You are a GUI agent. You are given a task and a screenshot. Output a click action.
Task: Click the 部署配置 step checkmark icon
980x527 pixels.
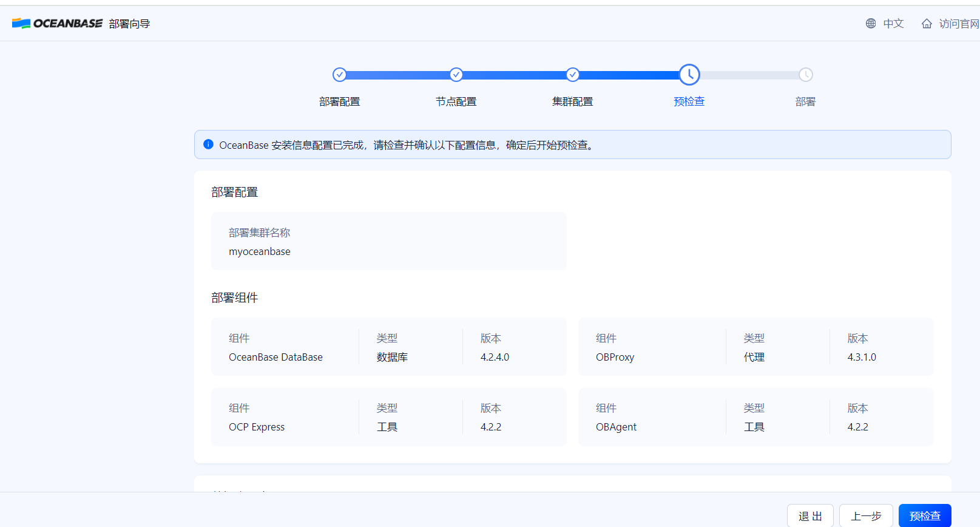[340, 75]
